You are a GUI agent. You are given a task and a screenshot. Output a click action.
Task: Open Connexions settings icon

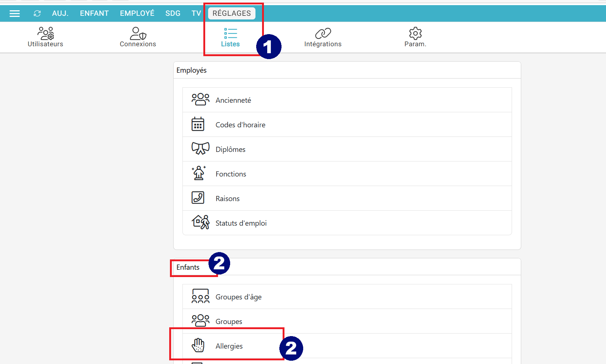pos(138,33)
